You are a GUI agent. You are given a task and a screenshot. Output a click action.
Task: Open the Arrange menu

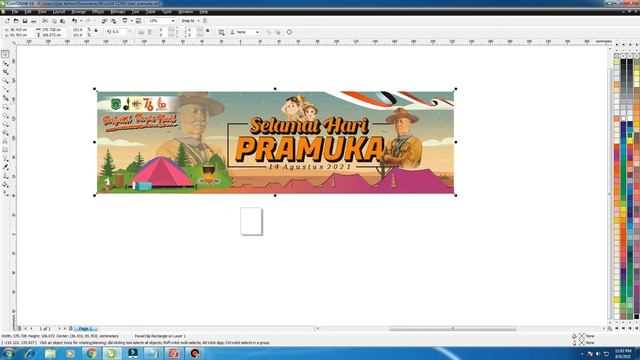coord(78,12)
